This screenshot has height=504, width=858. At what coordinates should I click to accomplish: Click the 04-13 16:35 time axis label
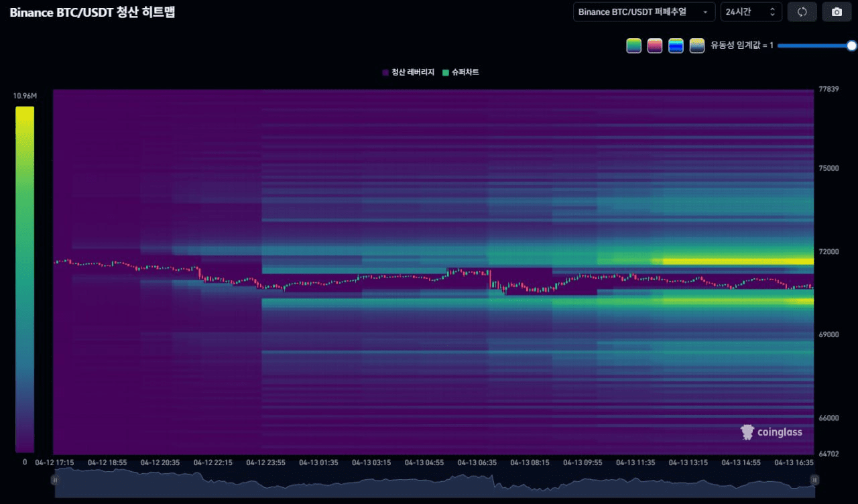[x=794, y=462]
